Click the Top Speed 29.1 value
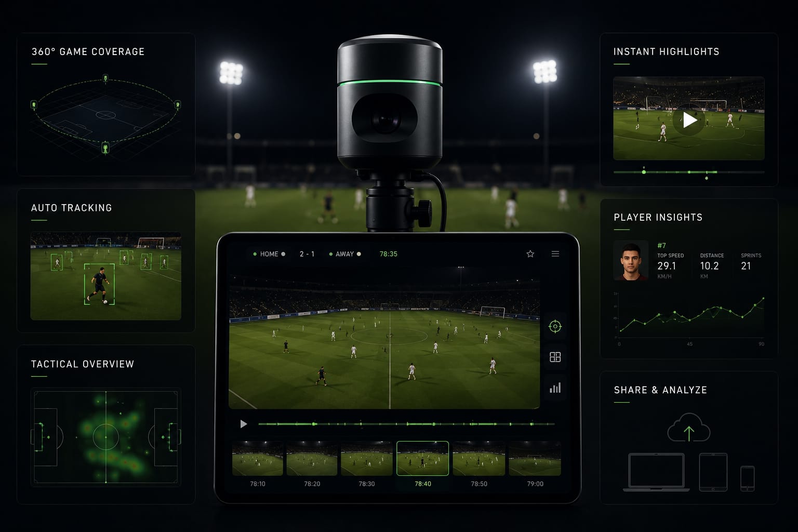 pos(667,266)
